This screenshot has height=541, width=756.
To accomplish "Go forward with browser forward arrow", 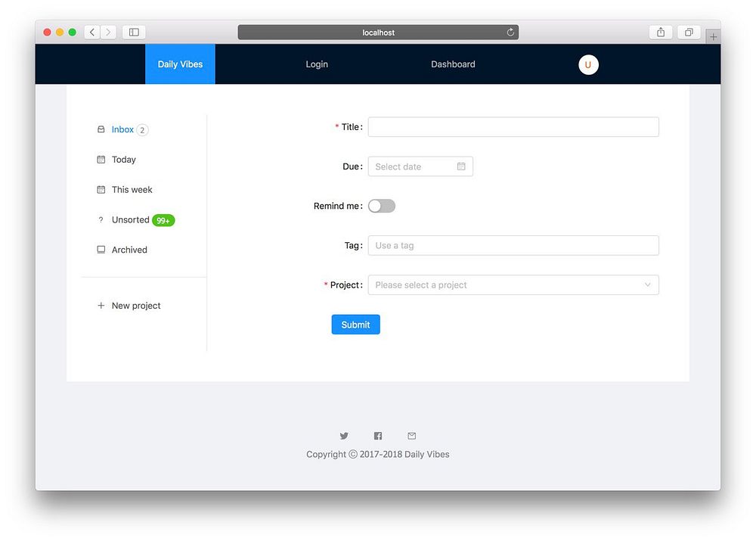I will point(108,33).
